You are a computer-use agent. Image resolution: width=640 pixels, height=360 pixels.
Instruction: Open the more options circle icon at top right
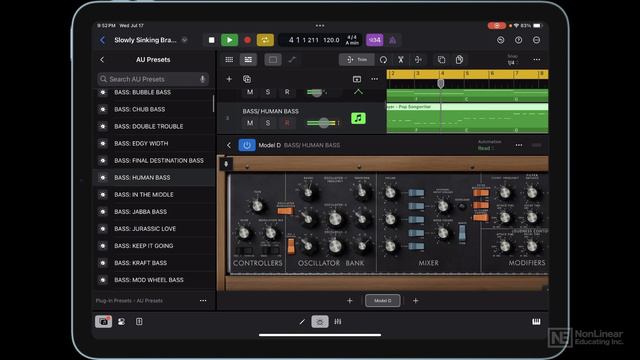click(x=536, y=40)
